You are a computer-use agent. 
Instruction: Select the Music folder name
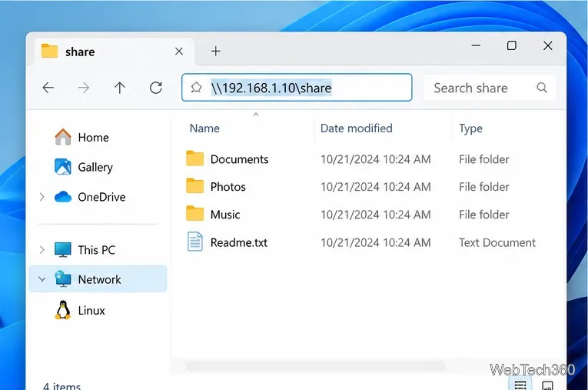(x=225, y=215)
